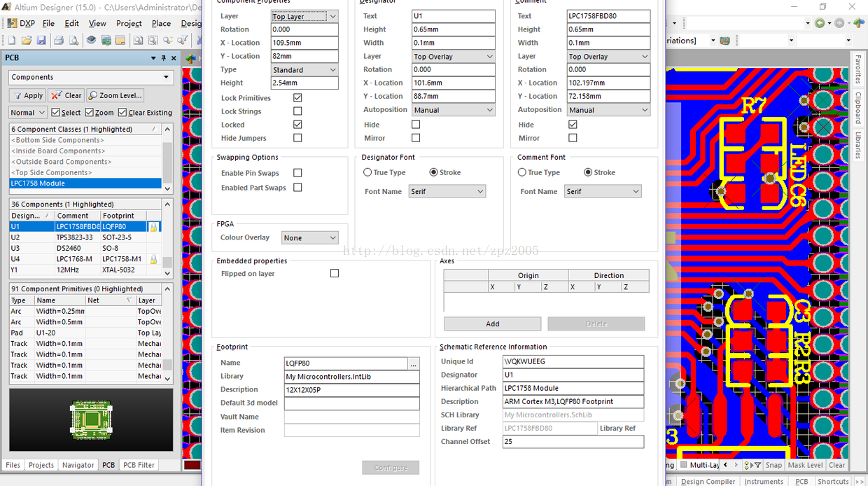
Task: Click the dark red layer color swatch
Action: click(x=192, y=465)
